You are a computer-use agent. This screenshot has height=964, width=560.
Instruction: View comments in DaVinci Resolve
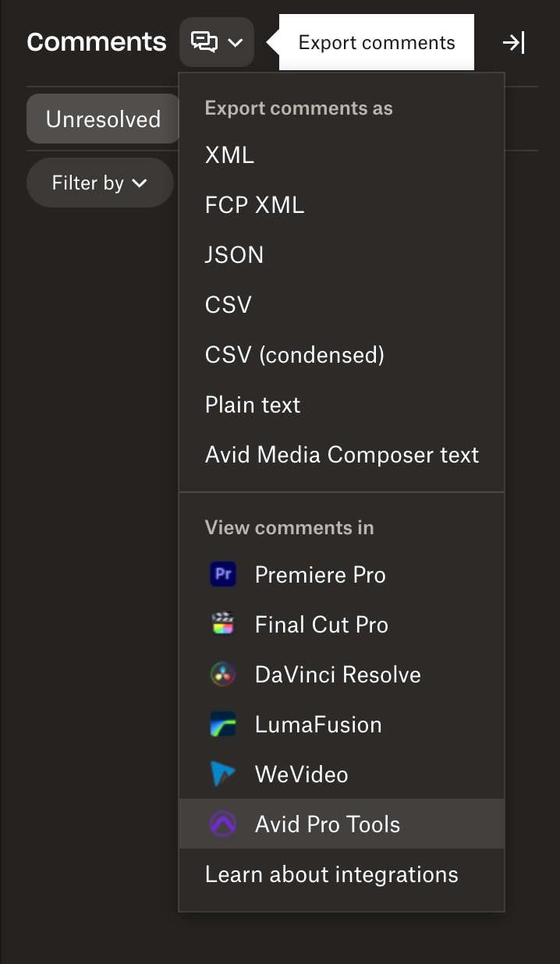pos(338,675)
